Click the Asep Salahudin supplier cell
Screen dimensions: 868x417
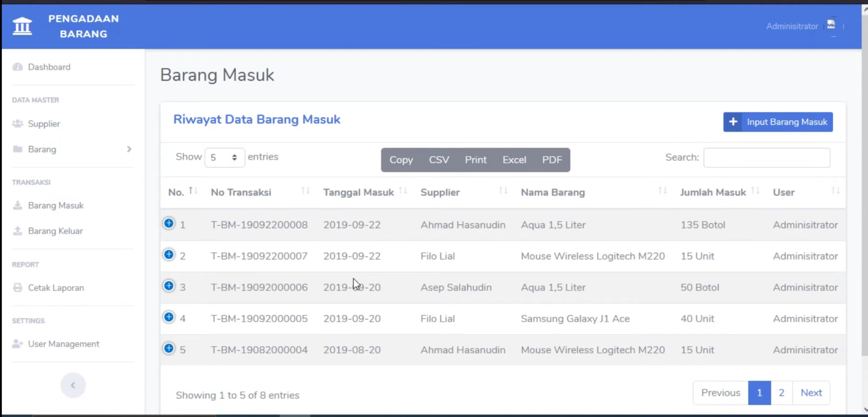[456, 287]
